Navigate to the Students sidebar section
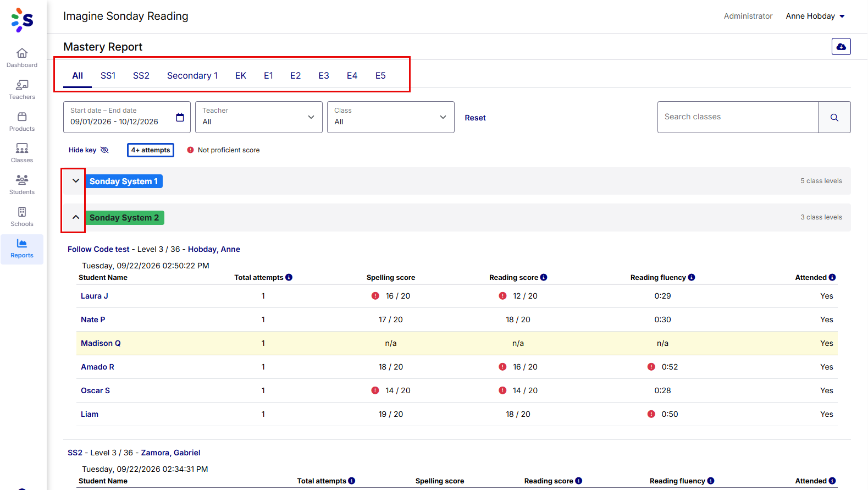The width and height of the screenshot is (868, 490). coord(22,185)
